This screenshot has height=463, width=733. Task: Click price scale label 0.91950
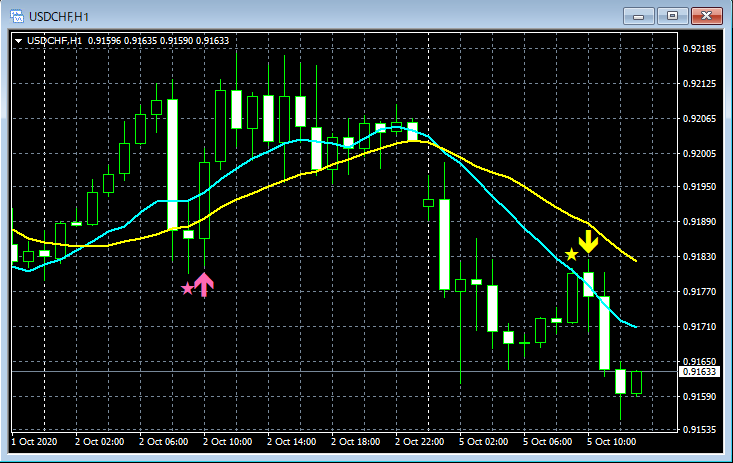(x=699, y=187)
